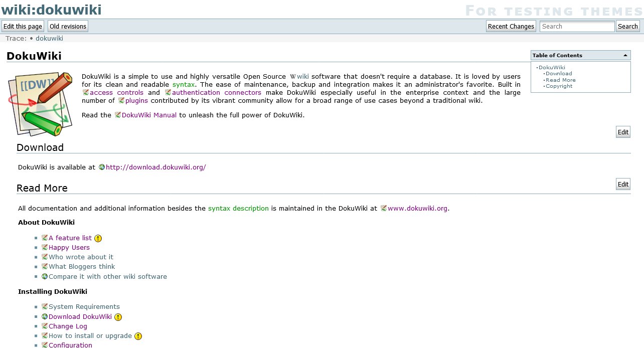Open the syntax description link
644x348 pixels.
238,209
